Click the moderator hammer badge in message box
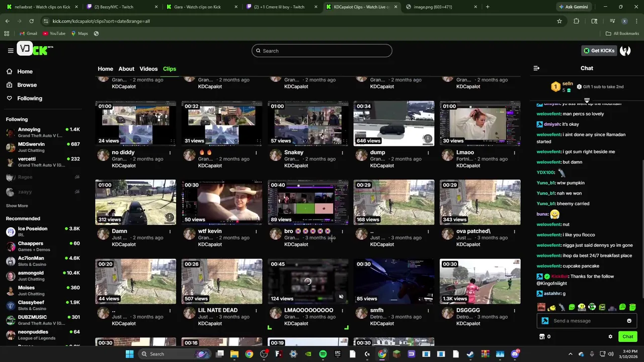 pos(545,321)
